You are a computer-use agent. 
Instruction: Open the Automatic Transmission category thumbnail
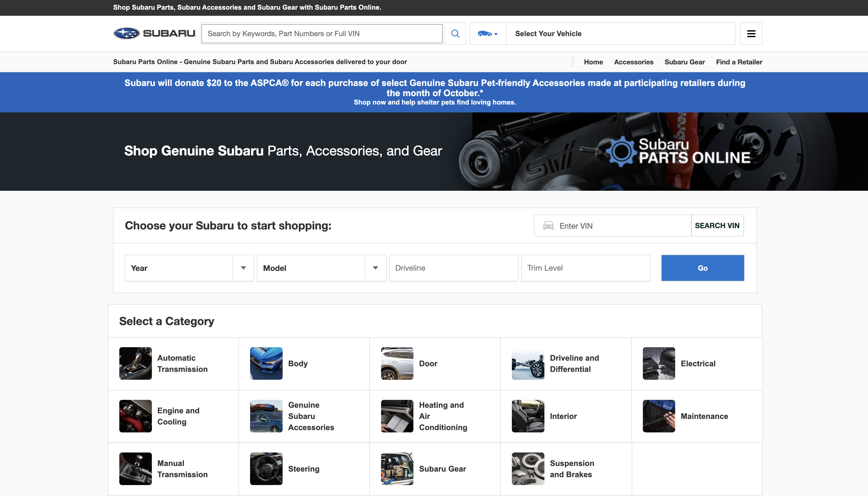[136, 363]
